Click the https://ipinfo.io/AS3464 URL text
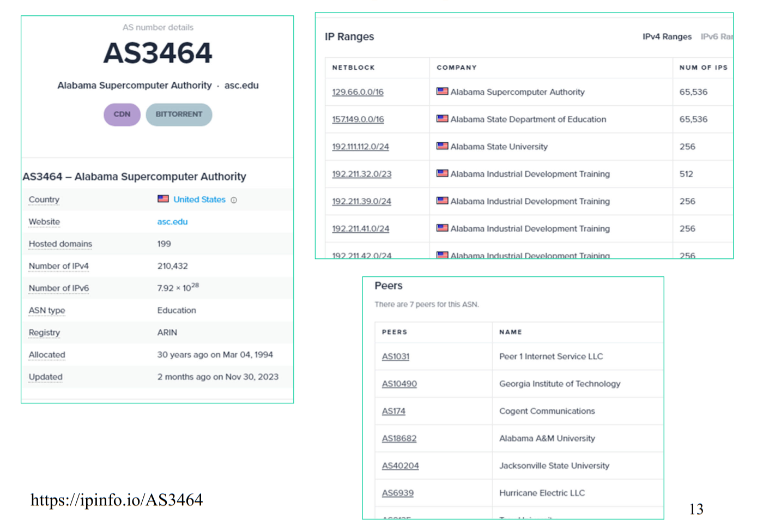 coord(117,500)
